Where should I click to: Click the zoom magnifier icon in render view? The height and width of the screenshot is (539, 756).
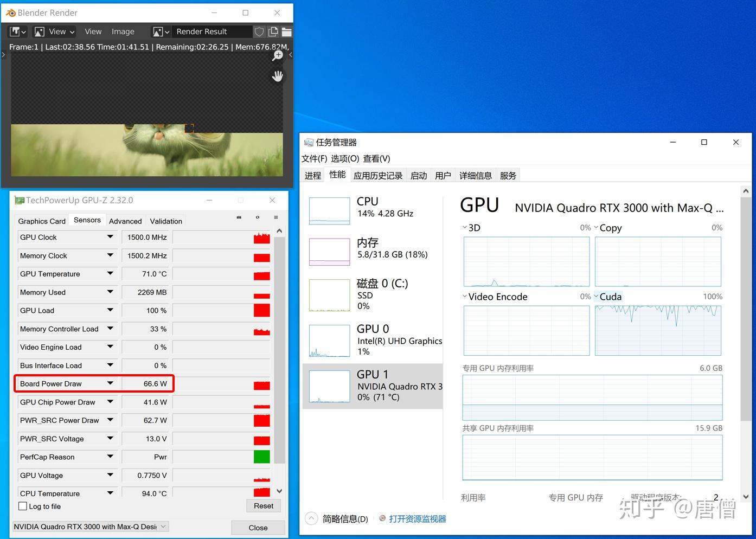(277, 55)
